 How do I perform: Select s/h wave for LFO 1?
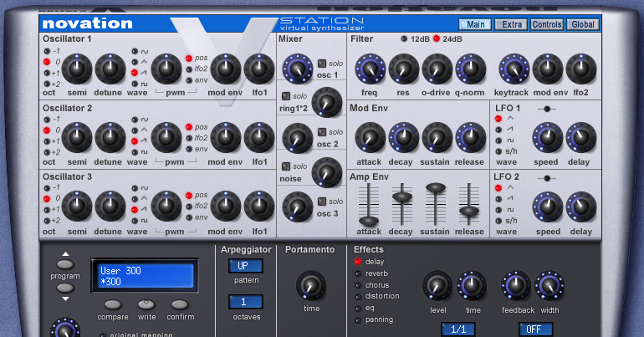(x=498, y=151)
